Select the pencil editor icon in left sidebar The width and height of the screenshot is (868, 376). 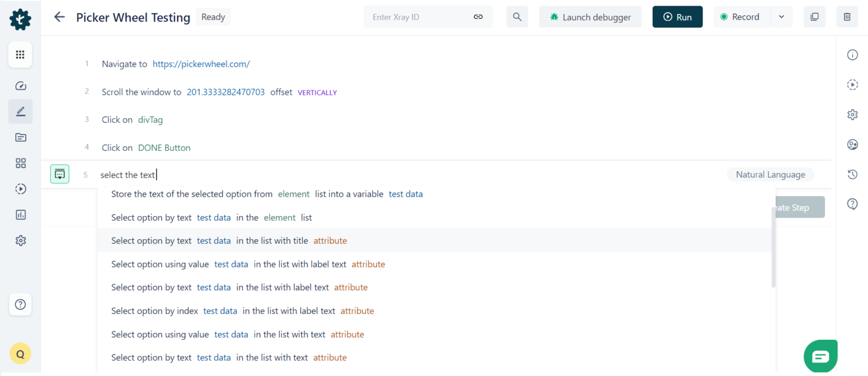click(20, 111)
